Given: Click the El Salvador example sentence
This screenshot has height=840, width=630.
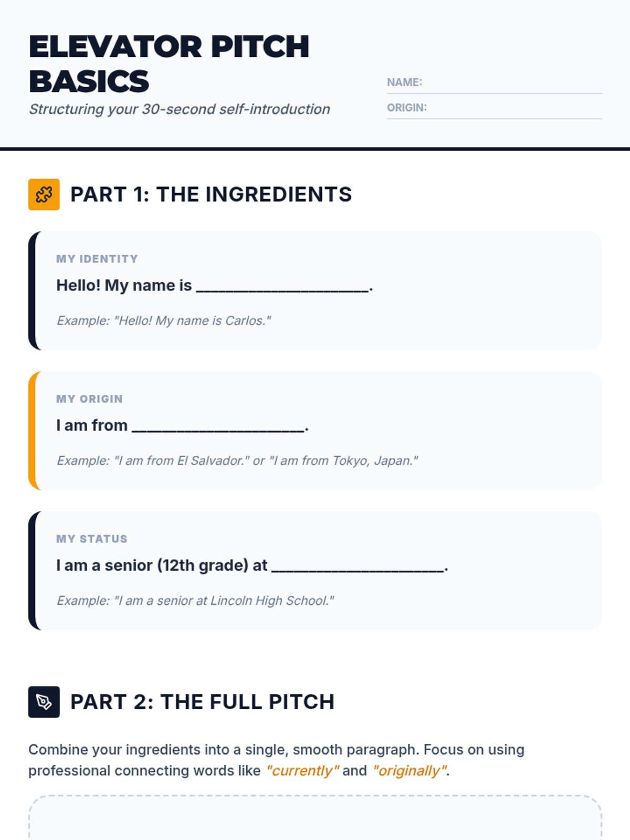Looking at the screenshot, I should tap(237, 461).
